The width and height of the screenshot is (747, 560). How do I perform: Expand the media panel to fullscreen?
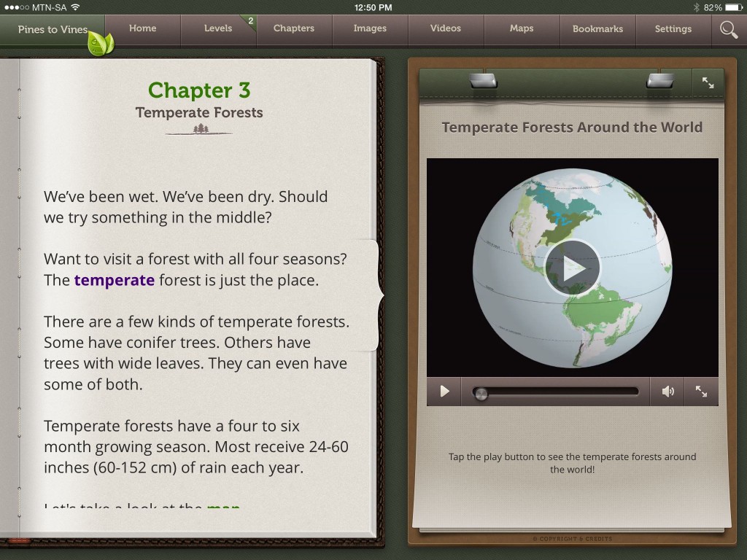tap(708, 83)
